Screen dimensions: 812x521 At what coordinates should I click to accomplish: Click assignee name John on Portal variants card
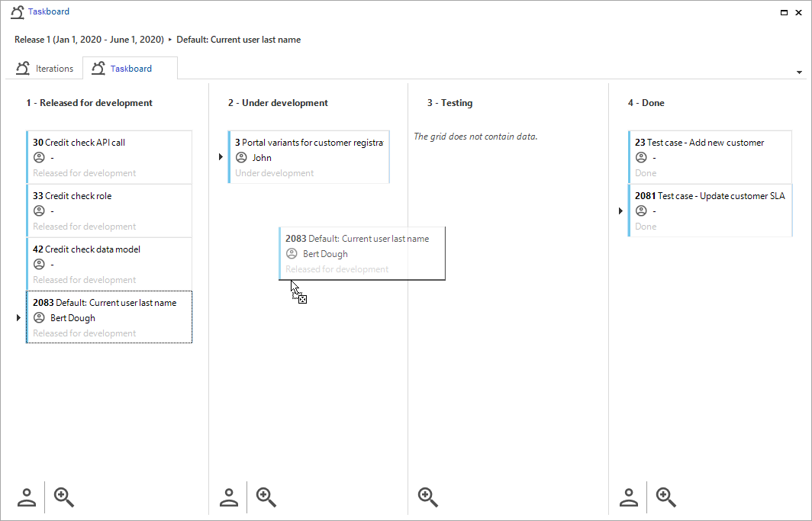[262, 158]
